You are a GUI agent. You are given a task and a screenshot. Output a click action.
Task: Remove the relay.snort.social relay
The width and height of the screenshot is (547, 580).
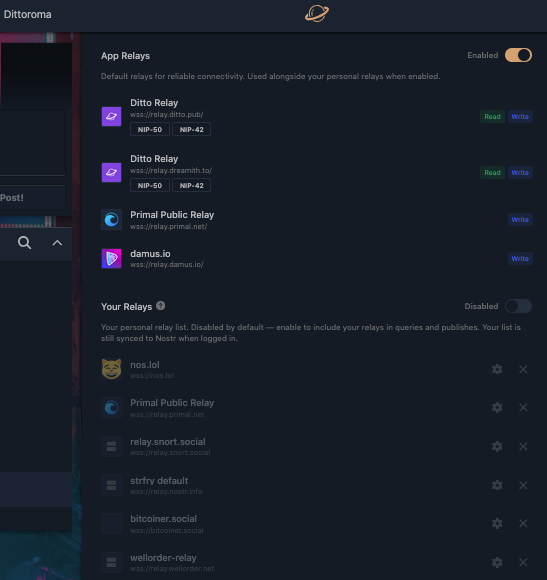point(523,446)
